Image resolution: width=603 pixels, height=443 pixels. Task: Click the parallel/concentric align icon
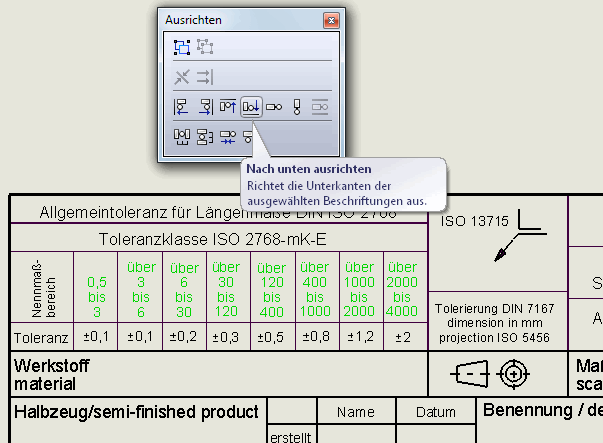pos(205,77)
